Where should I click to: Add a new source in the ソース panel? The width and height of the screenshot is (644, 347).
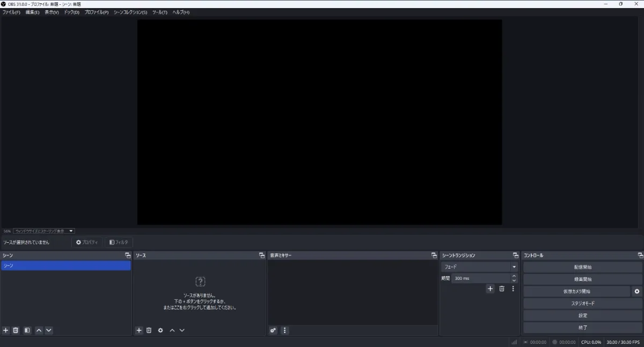[x=138, y=330]
